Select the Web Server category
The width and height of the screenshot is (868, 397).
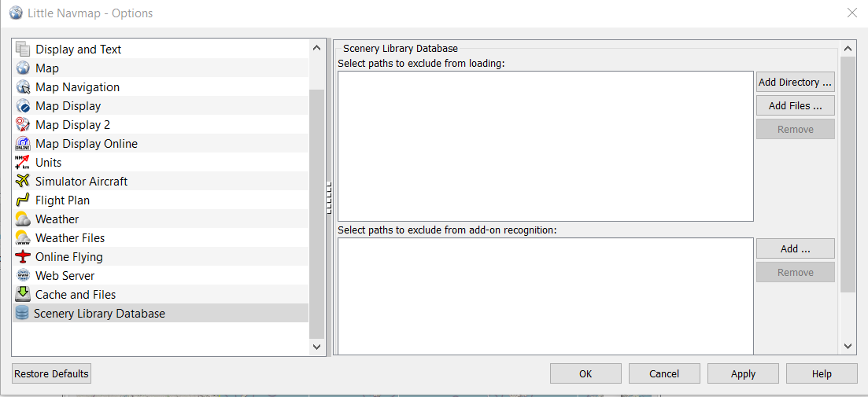pos(160,275)
